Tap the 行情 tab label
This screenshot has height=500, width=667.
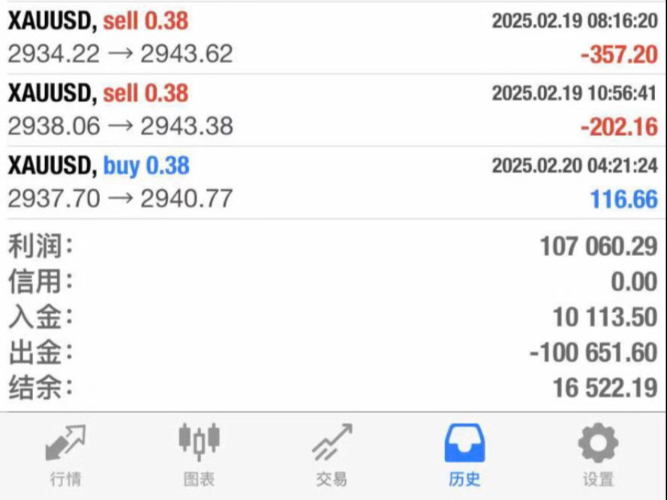pyautogui.click(x=66, y=480)
